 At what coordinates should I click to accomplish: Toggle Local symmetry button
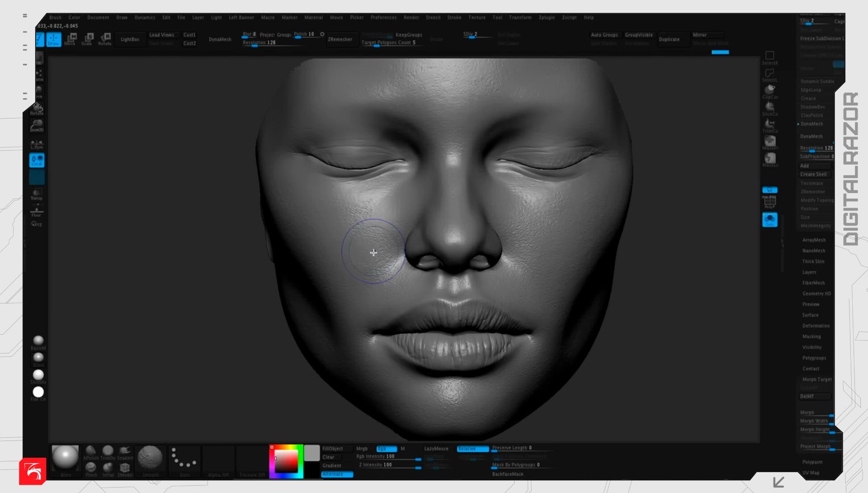tap(37, 145)
